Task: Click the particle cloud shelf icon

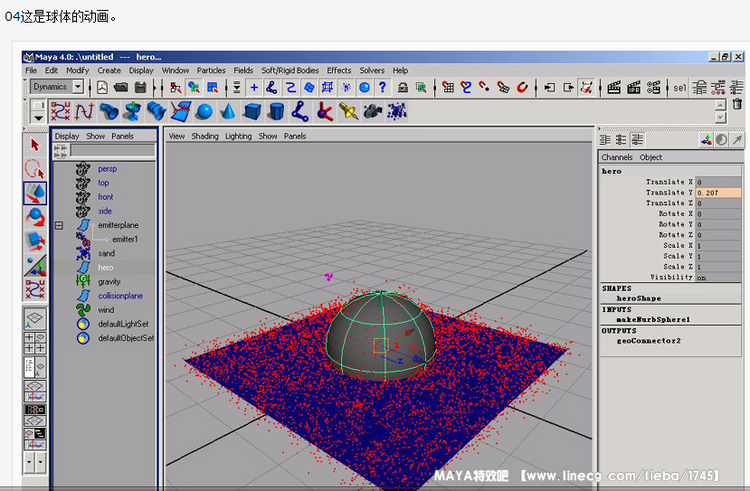Action: coord(397,112)
